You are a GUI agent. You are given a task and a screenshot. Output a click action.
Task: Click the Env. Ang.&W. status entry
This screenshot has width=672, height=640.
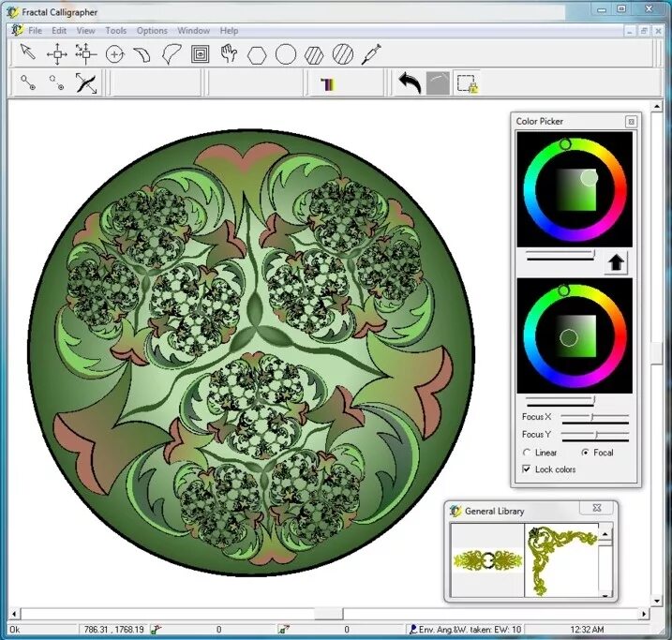click(466, 630)
